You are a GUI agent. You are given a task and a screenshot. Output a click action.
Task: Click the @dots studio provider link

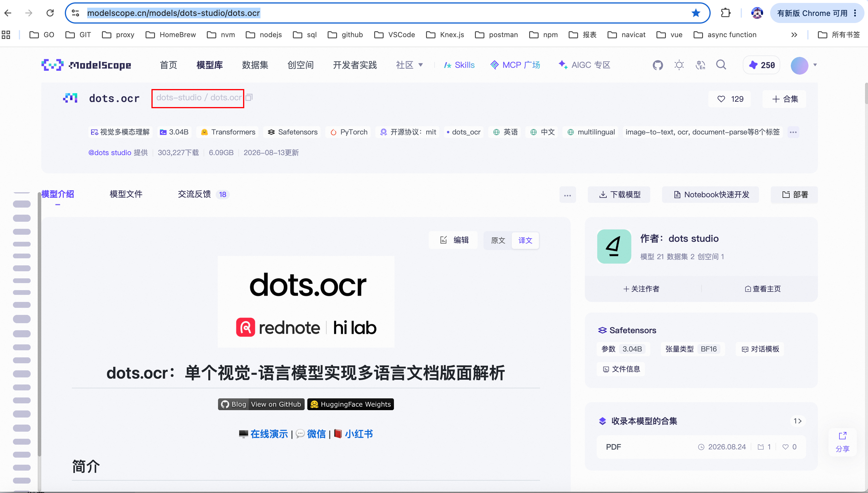click(x=110, y=153)
